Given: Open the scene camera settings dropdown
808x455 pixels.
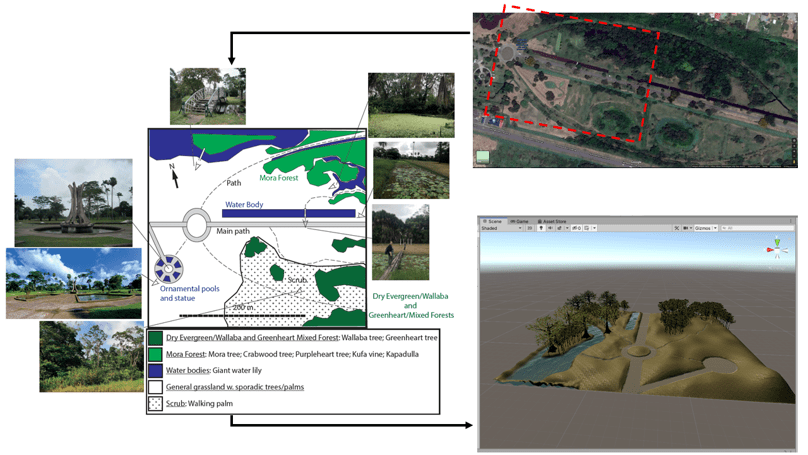Looking at the screenshot, I should [x=687, y=228].
